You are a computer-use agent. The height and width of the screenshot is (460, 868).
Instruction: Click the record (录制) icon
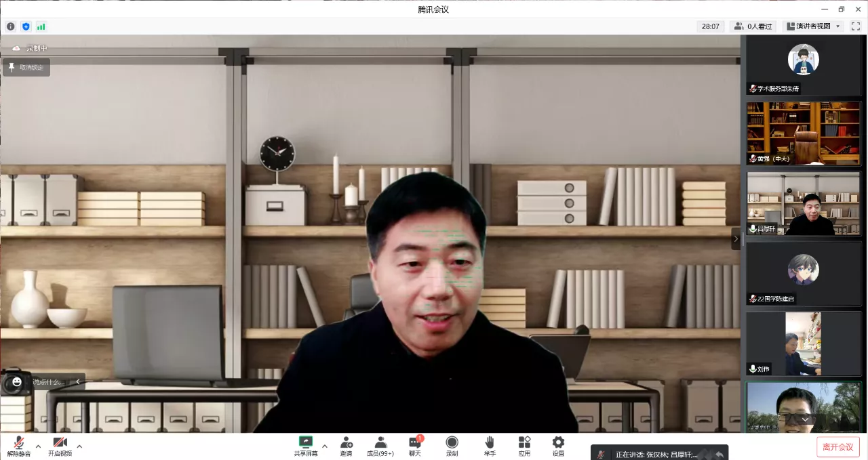pos(452,446)
